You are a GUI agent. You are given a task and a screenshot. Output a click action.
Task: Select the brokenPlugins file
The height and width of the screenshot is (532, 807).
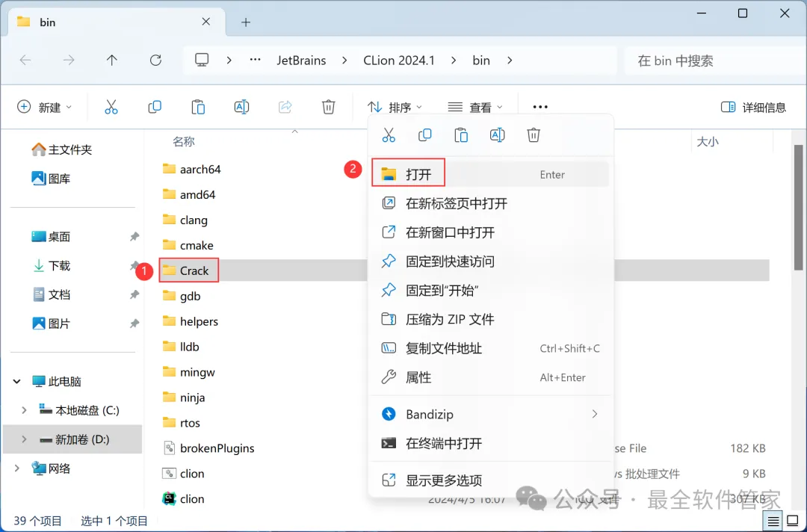click(x=209, y=448)
